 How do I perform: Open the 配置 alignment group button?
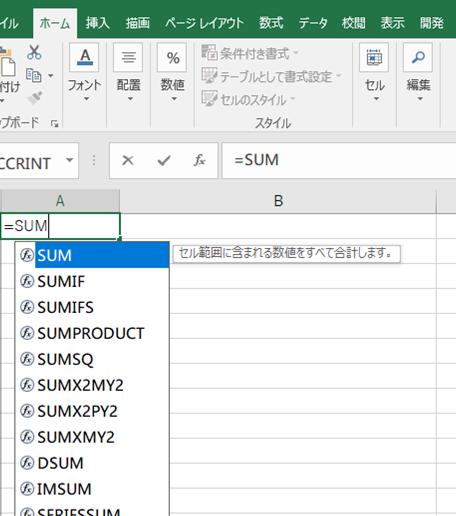click(x=128, y=73)
